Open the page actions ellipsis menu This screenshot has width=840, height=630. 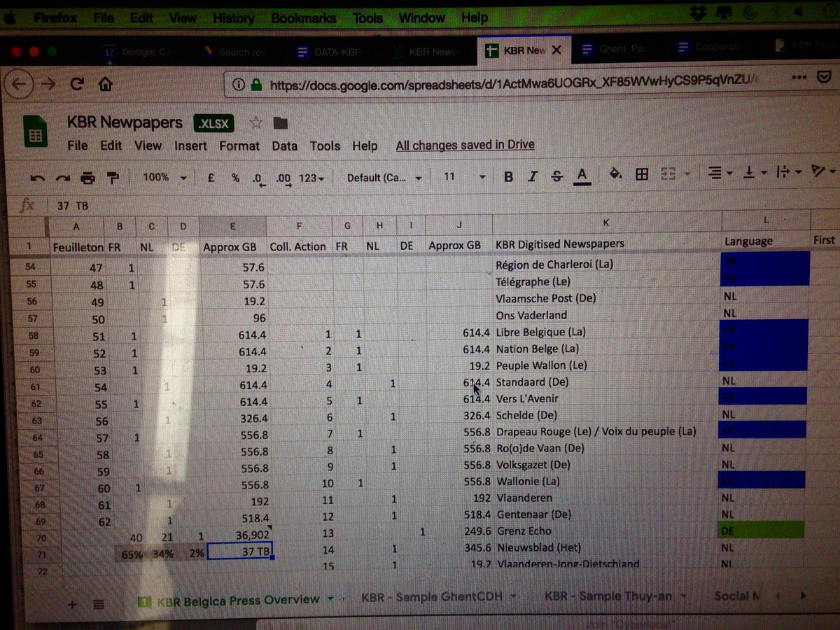pos(799,78)
